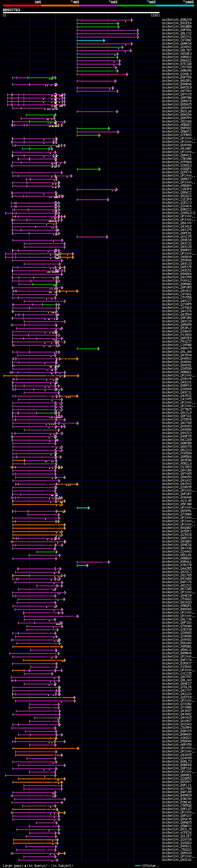Image resolution: width=197 pixels, height=868 pixels.
Task: Click label UniRef100_B9HRV2
Action: 177,250
